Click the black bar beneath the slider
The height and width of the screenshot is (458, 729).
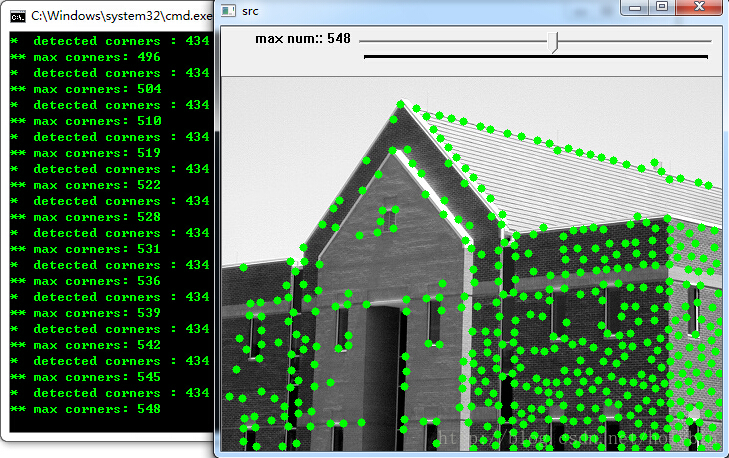point(535,57)
